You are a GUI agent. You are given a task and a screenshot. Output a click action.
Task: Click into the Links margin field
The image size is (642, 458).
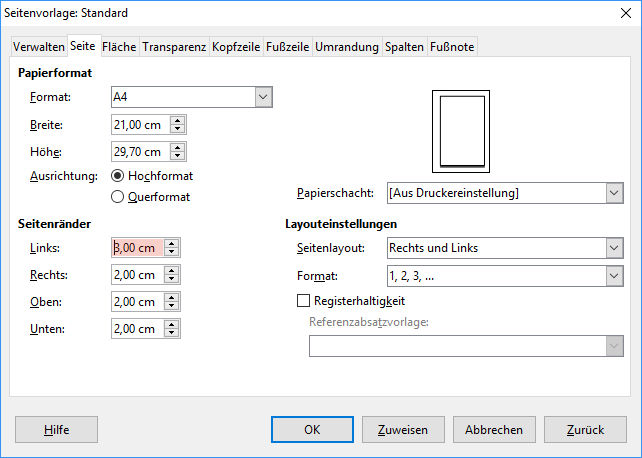pyautogui.click(x=136, y=248)
